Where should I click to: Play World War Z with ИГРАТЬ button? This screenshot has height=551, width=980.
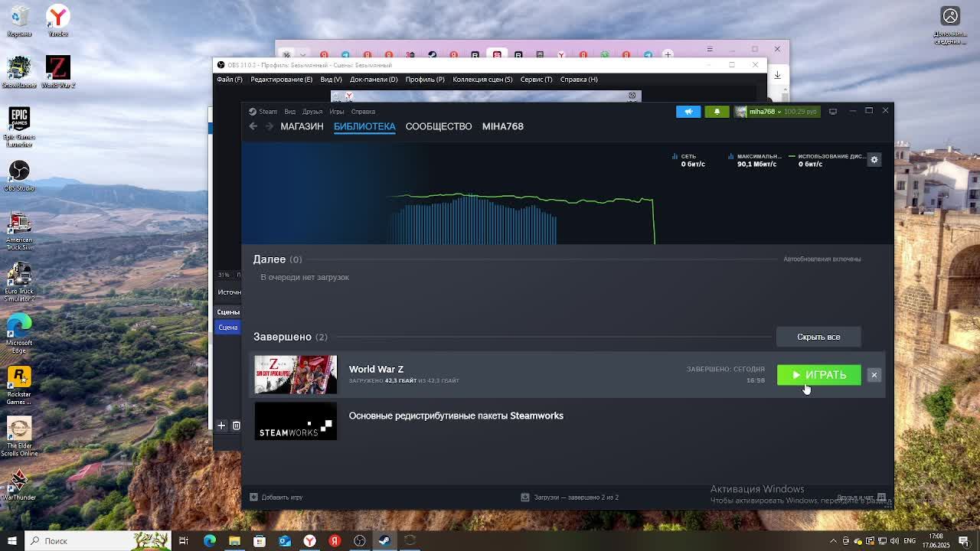pyautogui.click(x=818, y=375)
